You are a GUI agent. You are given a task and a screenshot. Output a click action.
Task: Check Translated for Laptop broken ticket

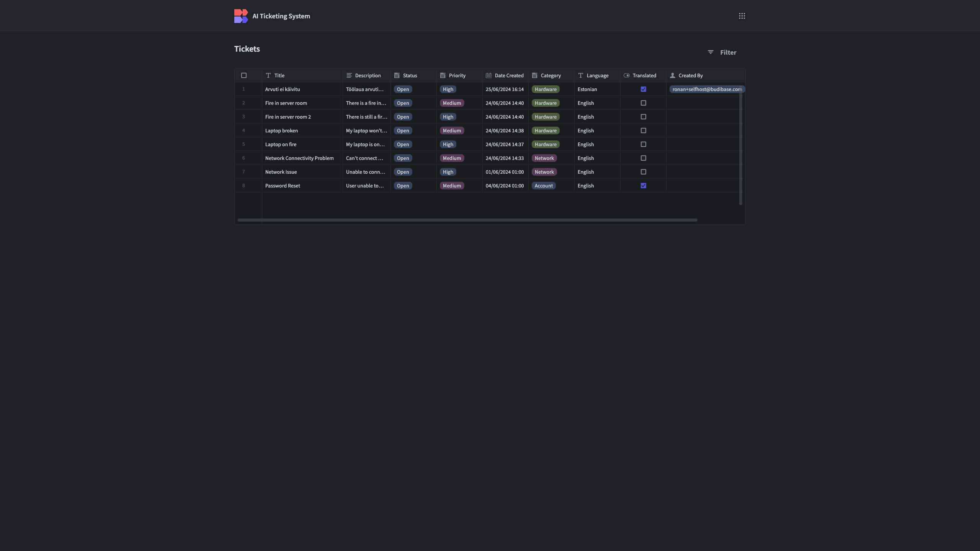(644, 130)
